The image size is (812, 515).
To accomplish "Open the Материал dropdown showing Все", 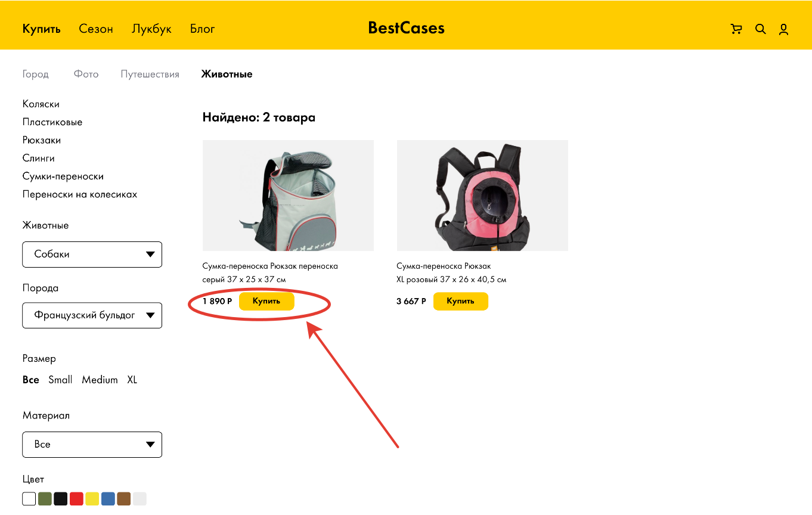I will pos(92,445).
